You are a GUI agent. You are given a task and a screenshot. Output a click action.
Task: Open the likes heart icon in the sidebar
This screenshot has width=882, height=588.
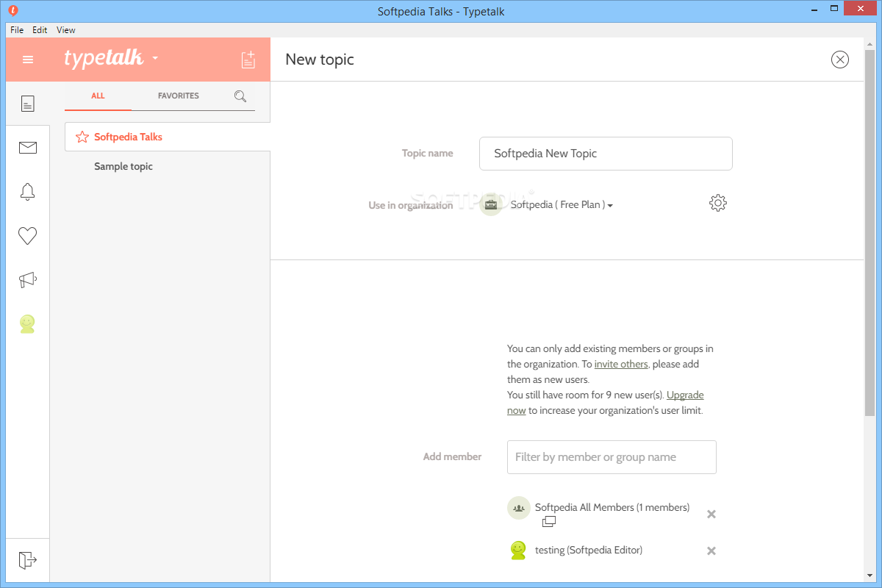[x=28, y=236]
